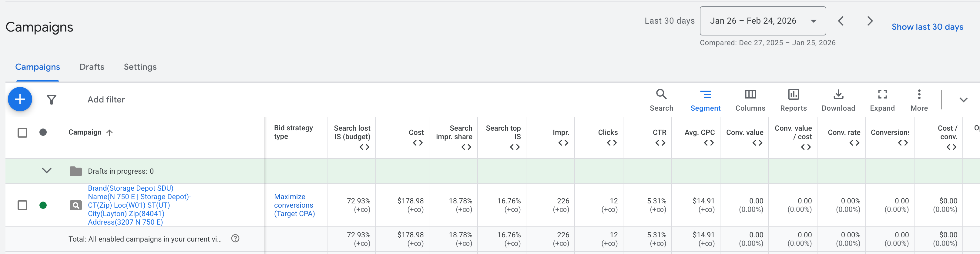
Task: Switch to the Drafts tab
Action: pos(92,67)
